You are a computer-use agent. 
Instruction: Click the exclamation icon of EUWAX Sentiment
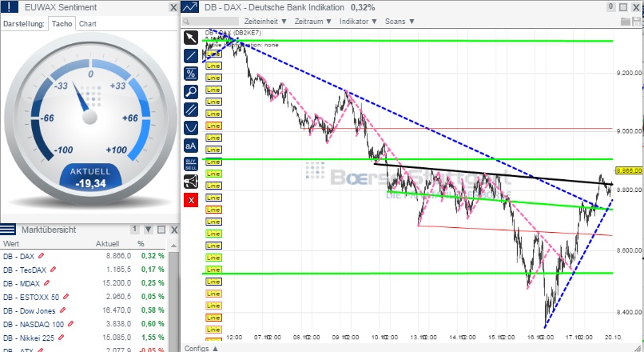click(9, 7)
